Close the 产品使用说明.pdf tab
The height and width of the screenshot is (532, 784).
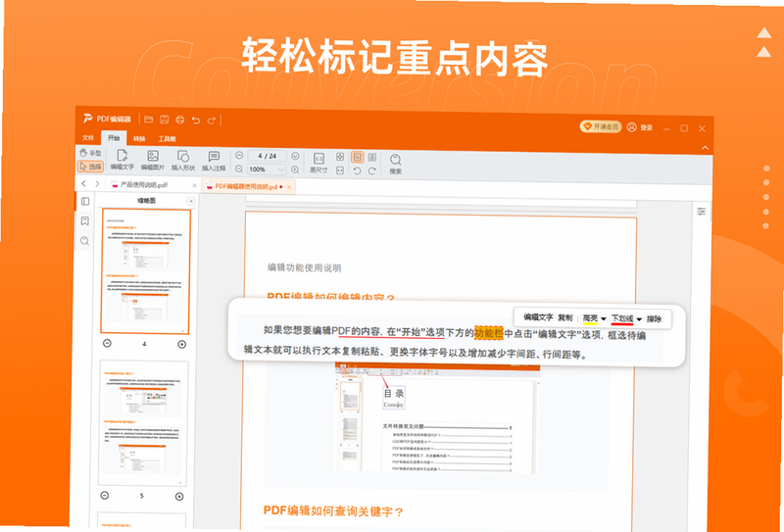point(194,185)
